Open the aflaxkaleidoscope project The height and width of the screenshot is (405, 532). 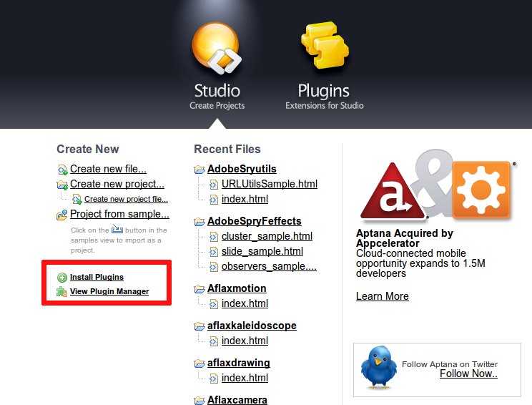tap(252, 326)
